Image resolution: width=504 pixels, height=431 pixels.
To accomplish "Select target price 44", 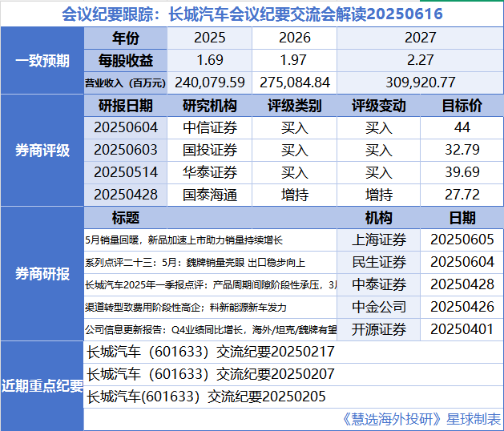I will tap(462, 127).
